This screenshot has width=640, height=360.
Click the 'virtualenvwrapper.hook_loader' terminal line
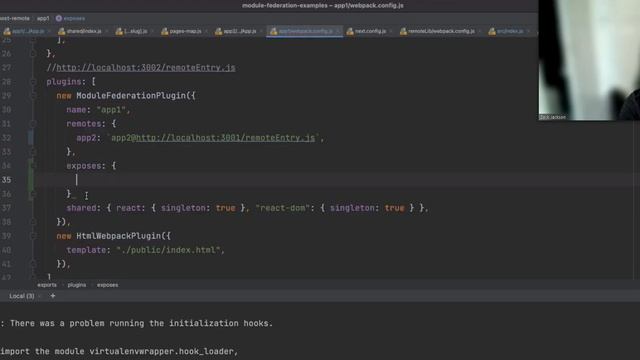click(x=119, y=351)
